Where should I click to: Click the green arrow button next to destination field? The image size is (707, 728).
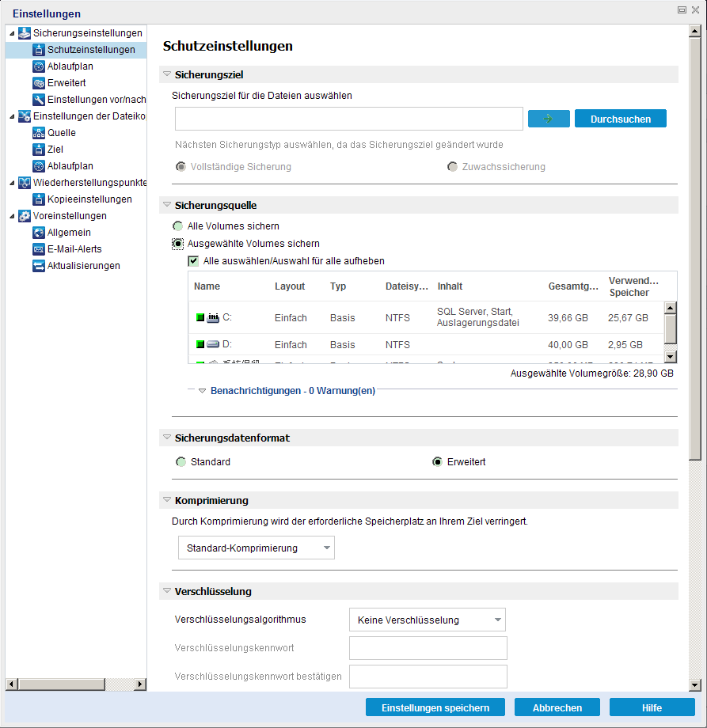click(x=549, y=119)
